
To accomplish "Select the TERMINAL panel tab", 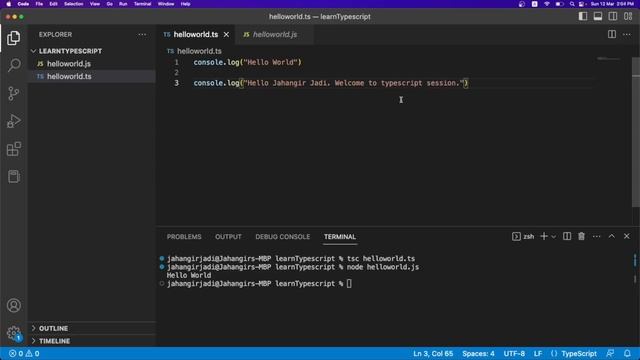I will [340, 237].
